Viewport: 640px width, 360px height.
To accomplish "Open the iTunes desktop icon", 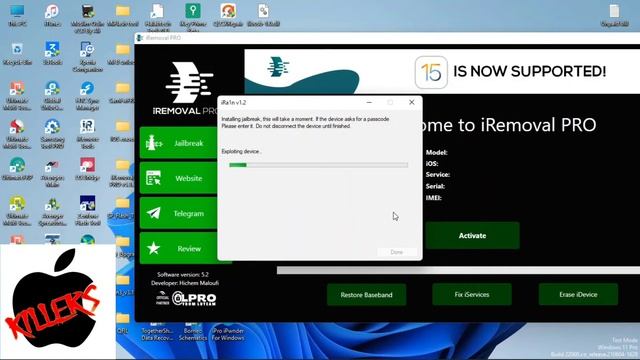I will 52,16.
